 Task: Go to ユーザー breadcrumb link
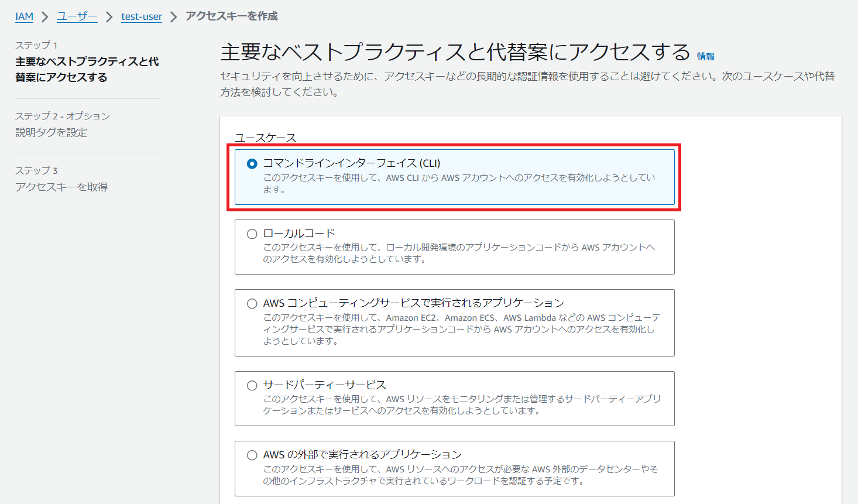coord(77,16)
